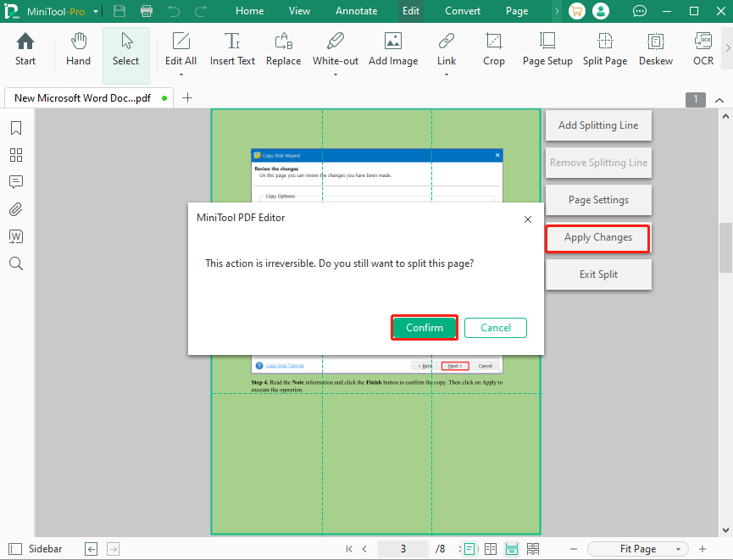
Task: Open the Page tab
Action: [517, 11]
